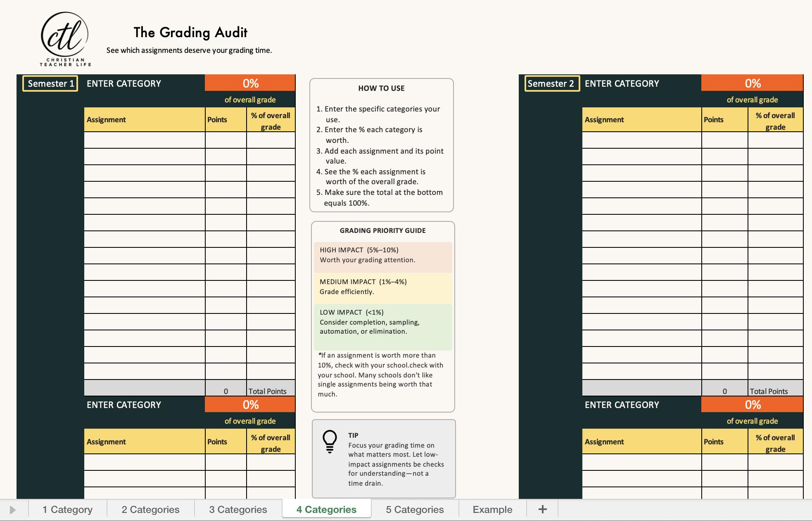Click the CTL Christian Teacher Life logo
Viewport: 812px width, 522px height.
65,38
